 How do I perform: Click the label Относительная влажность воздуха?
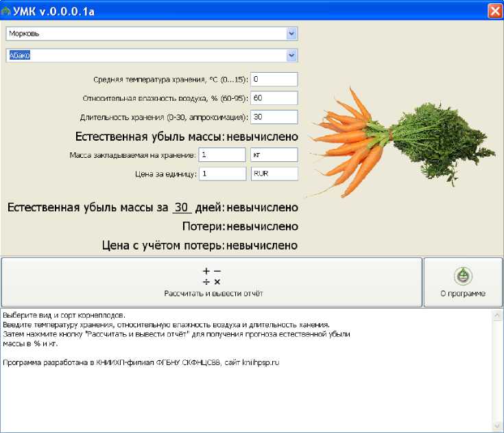tap(165, 98)
